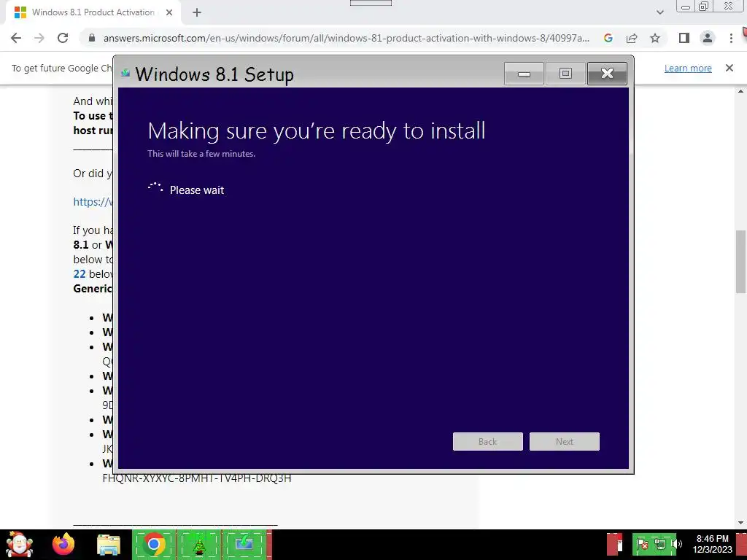Close the Windows 8.1 Setup window

[x=607, y=74]
